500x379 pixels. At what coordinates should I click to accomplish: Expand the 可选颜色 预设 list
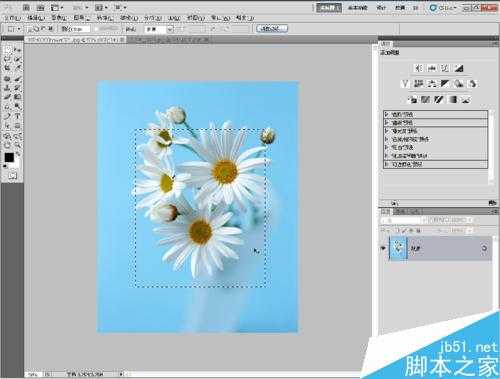[x=387, y=164]
